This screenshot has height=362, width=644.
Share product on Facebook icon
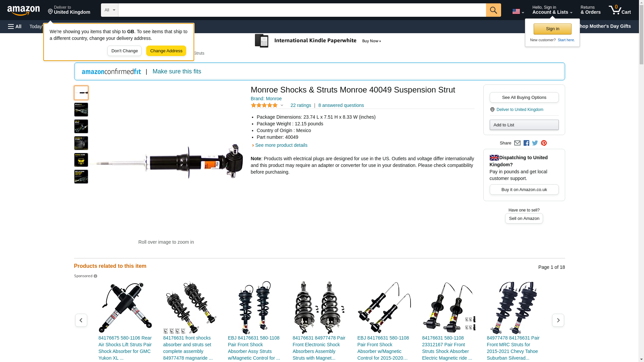point(526,143)
